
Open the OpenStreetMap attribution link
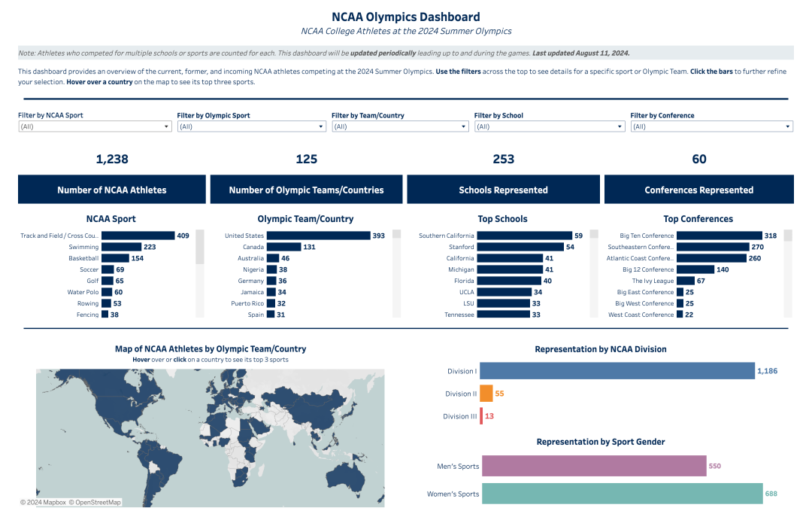click(95, 503)
